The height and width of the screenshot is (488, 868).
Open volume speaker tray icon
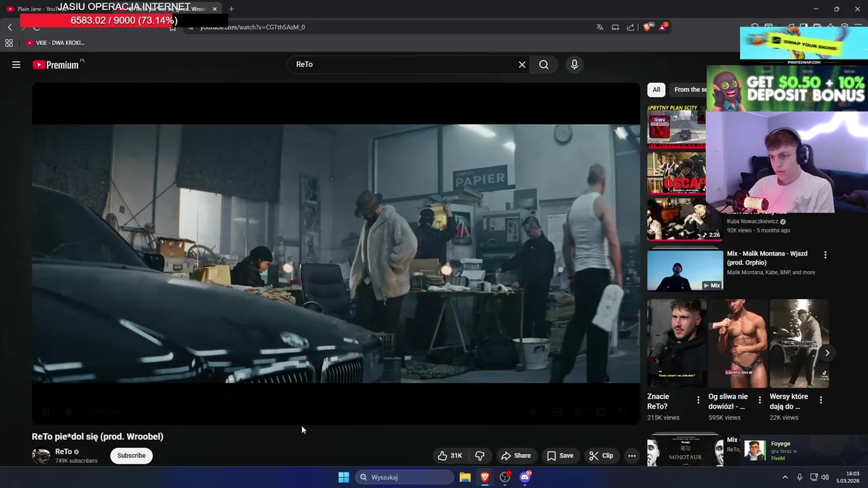pos(825,477)
